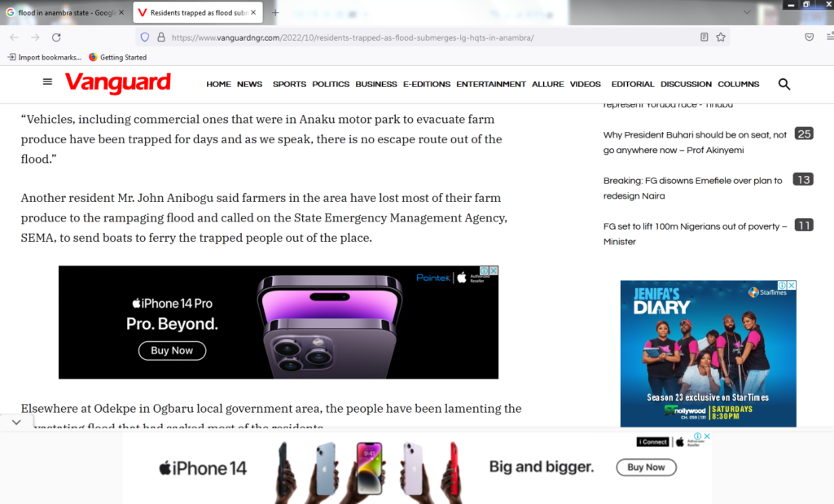Click paragraph beginning Another resident Mr. John Anibogu
This screenshot has height=504, width=834.
click(265, 218)
